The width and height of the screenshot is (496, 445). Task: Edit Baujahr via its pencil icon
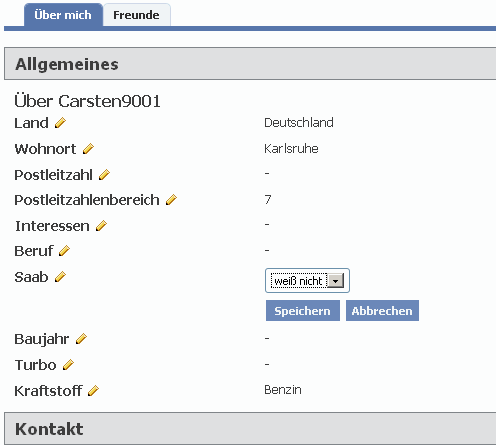81,339
